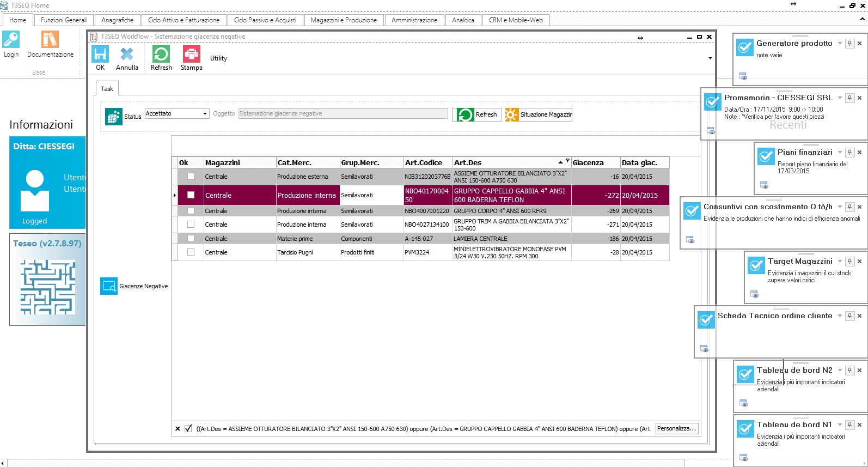Click the Target Magazzini checkmark icon

coord(756,266)
